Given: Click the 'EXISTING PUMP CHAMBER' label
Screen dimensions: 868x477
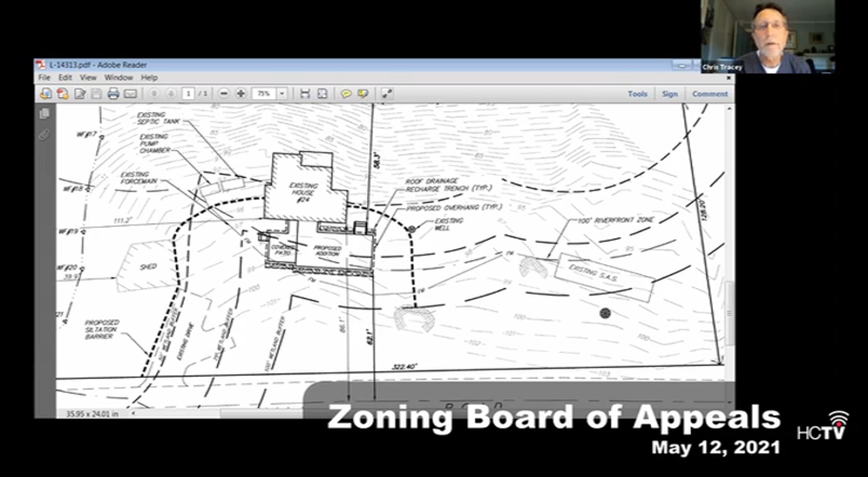Looking at the screenshot, I should pos(154,143).
